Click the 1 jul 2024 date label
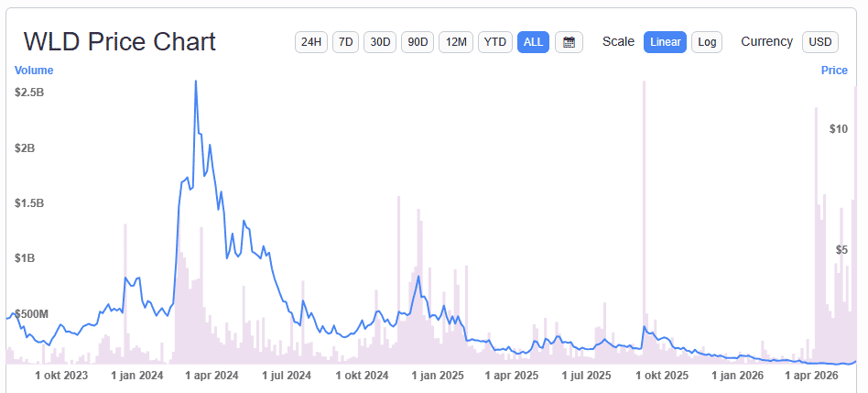 pos(287,376)
